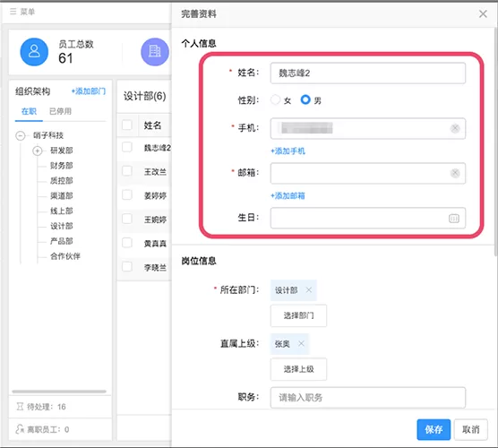Select 渠道部 in the organization tree
Viewport: 498px width, 448px height.
click(x=62, y=195)
